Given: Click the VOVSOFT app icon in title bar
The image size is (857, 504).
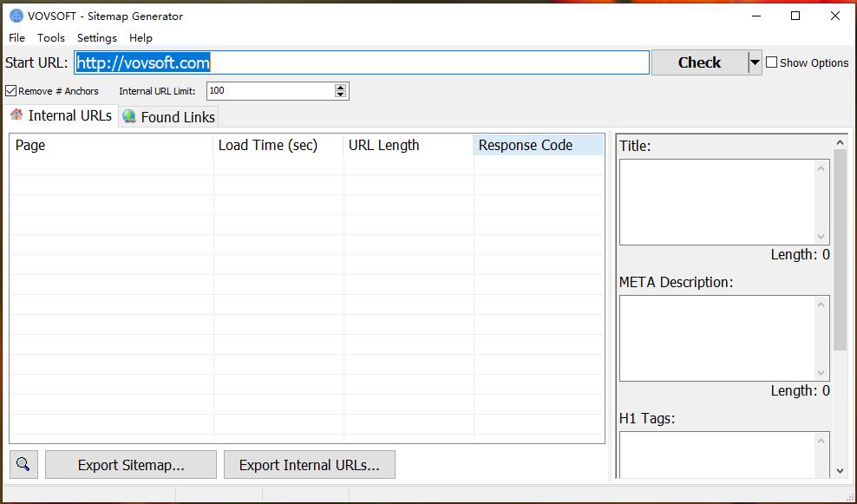Looking at the screenshot, I should (x=16, y=16).
